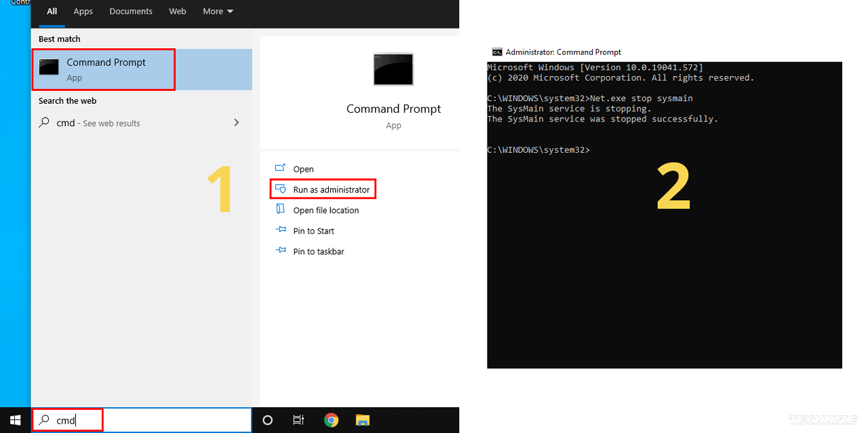Pin Command Prompt to Start
Image resolution: width=868 pixels, height=433 pixels.
[313, 231]
